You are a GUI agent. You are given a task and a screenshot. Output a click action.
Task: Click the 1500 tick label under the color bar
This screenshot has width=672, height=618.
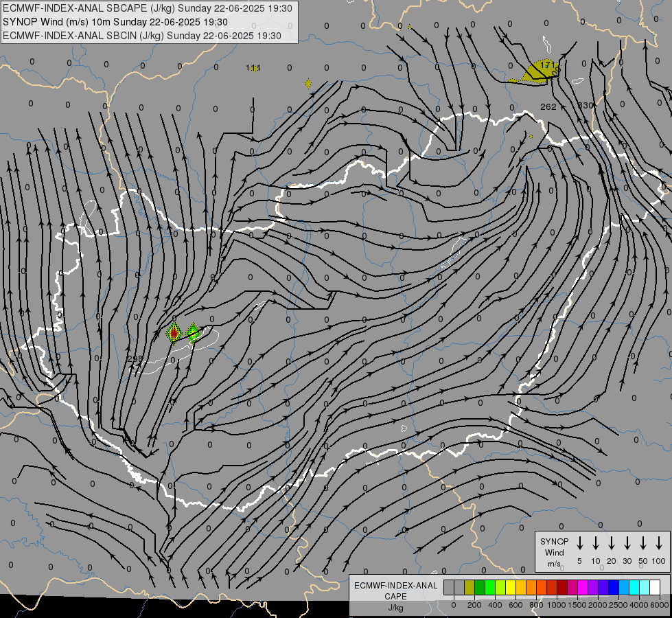pyautogui.click(x=577, y=605)
